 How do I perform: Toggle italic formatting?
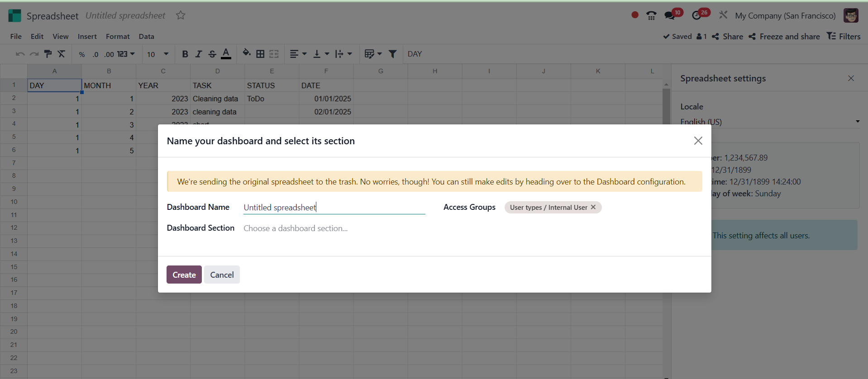click(x=198, y=54)
